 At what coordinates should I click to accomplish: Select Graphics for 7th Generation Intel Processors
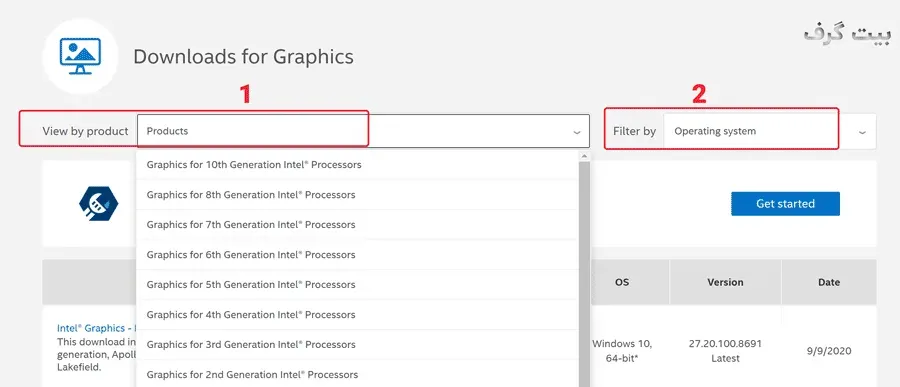tap(357, 225)
